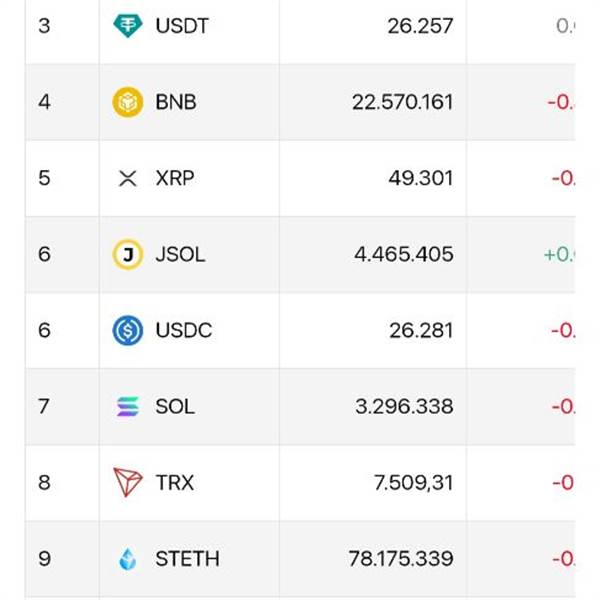This screenshot has width=600, height=600.
Task: Click the TRX price 7.509,31
Action: coord(413,483)
